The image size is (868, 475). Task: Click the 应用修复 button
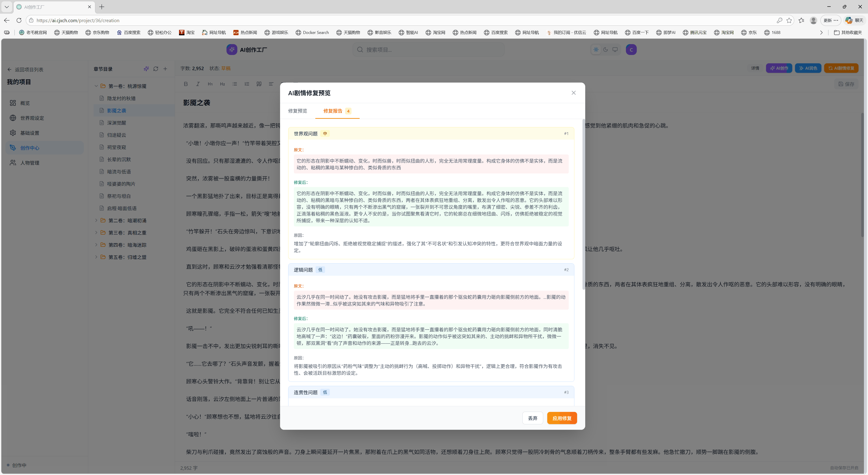pyautogui.click(x=562, y=418)
